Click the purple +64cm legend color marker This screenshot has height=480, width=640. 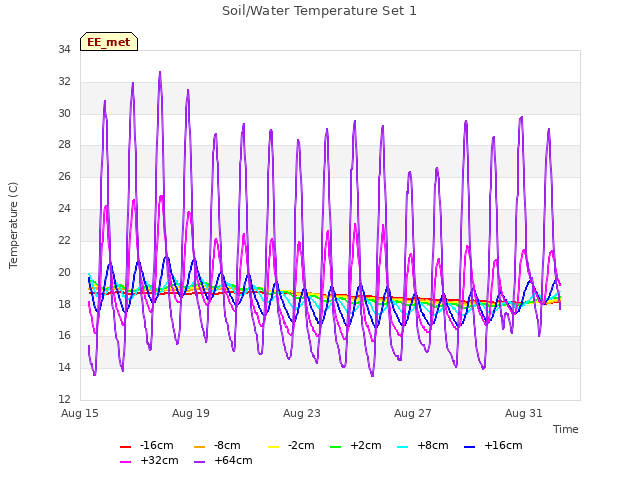tap(199, 462)
